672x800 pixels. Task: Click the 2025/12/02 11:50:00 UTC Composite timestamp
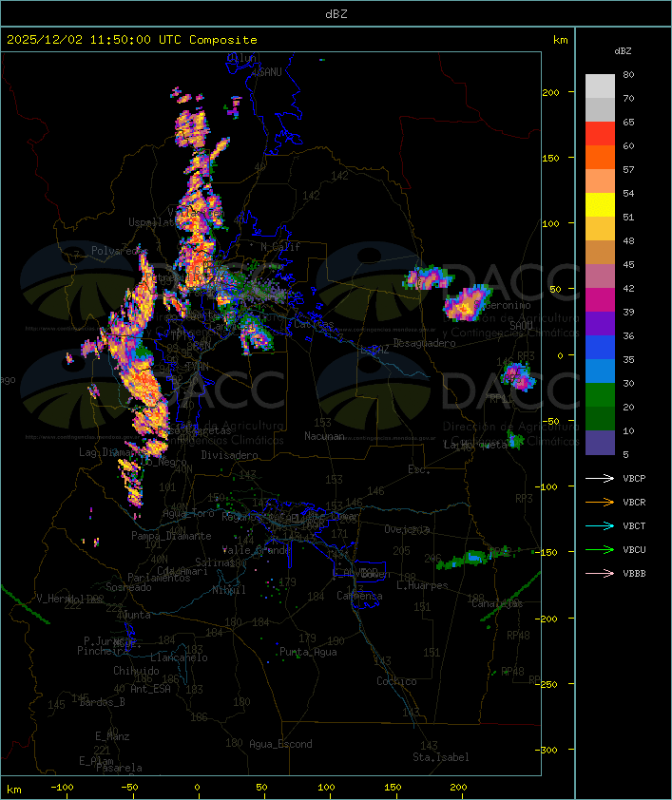[132, 40]
